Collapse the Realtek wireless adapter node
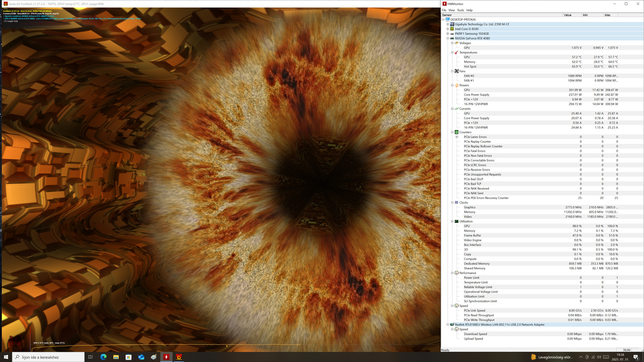Screen dimensions: 644x362 click(448, 325)
